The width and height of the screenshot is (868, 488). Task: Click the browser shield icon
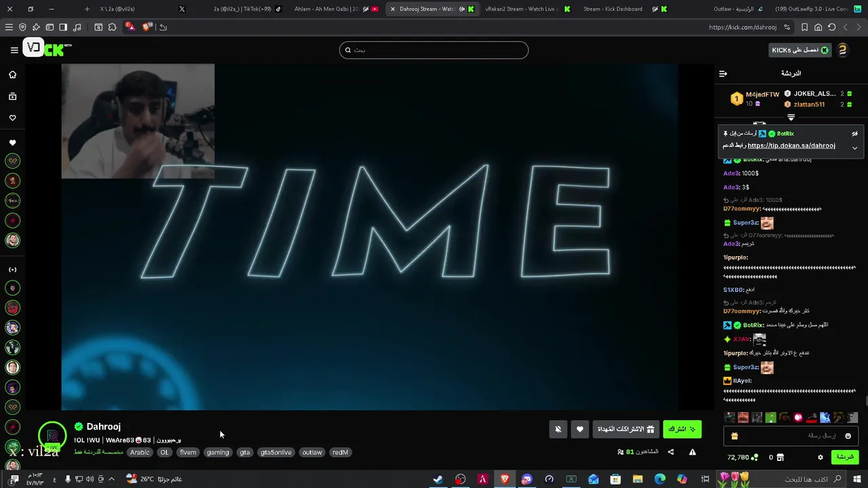22,27
